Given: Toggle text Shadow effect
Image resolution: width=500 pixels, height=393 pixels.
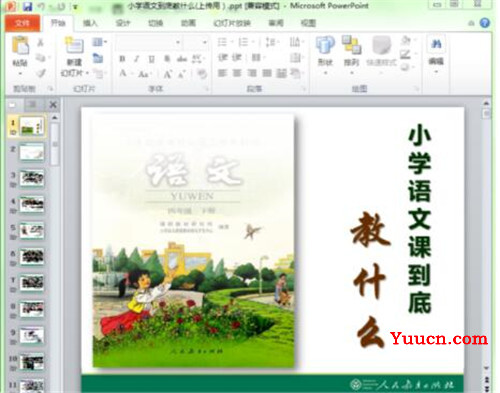Looking at the screenshot, I should [167, 59].
